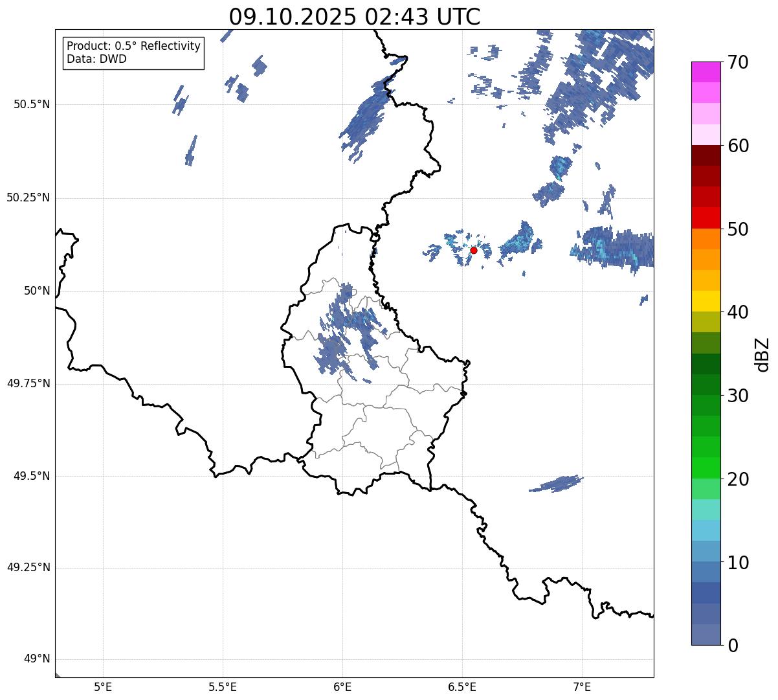Click the yellow colorbar segment at 40
Viewport: 778px width, 700px height.
[706, 301]
